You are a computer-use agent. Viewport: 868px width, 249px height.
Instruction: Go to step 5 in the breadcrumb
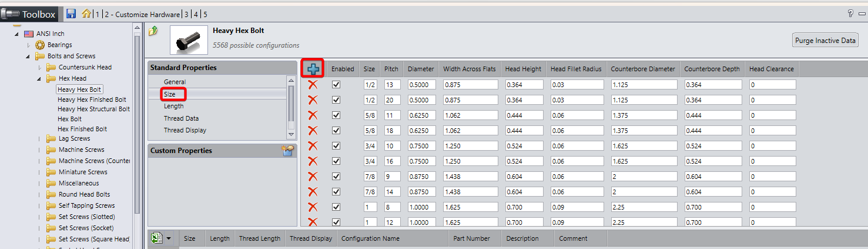click(205, 14)
